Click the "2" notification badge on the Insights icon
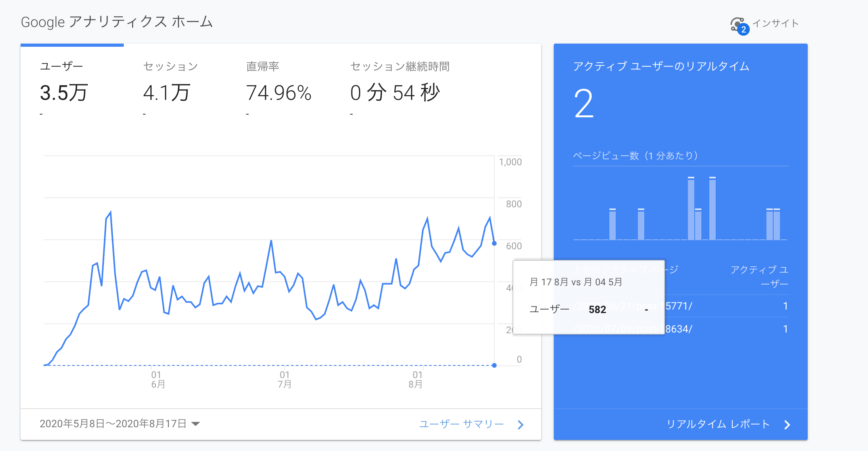 [743, 29]
